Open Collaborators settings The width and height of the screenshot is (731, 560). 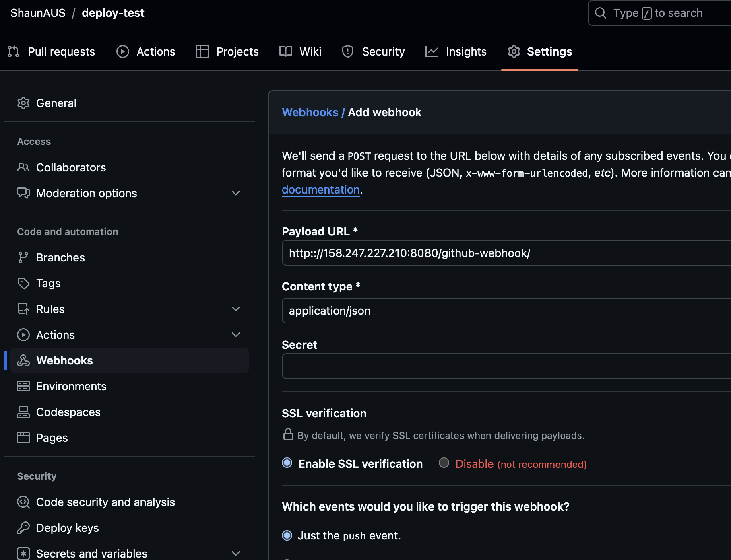(x=130, y=167)
